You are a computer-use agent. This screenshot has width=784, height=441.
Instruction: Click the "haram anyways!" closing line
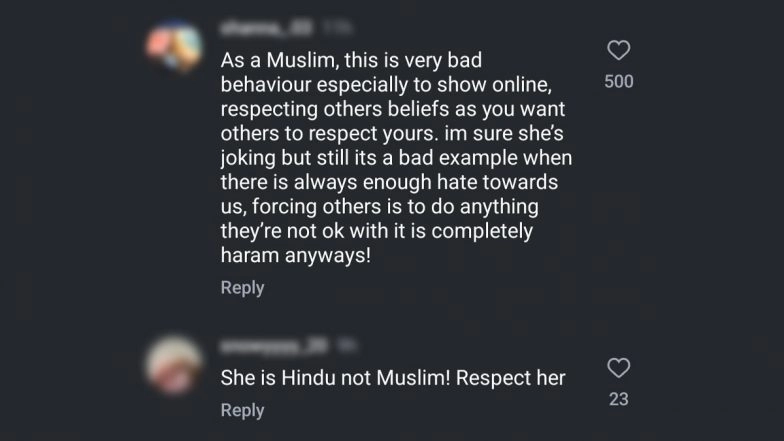pos(296,256)
